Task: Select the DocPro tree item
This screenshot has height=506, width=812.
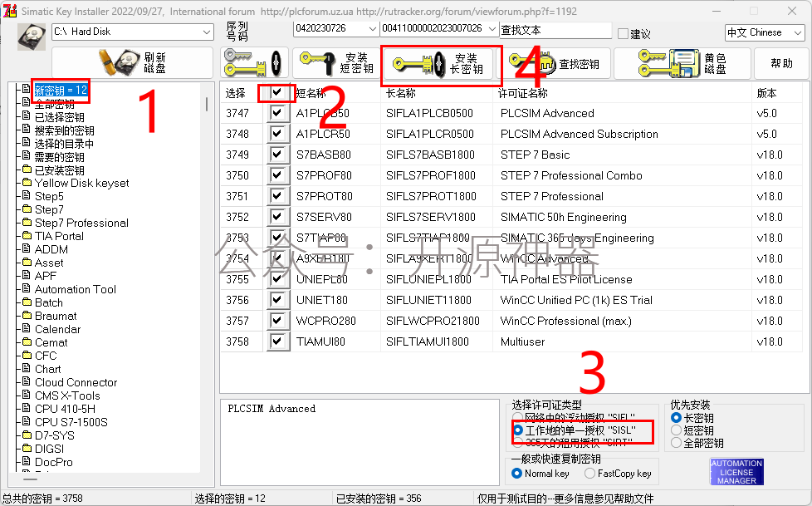Action: coord(53,462)
